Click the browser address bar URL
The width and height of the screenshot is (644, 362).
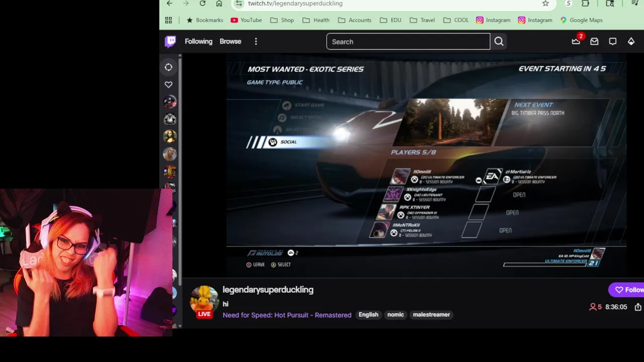pyautogui.click(x=295, y=4)
